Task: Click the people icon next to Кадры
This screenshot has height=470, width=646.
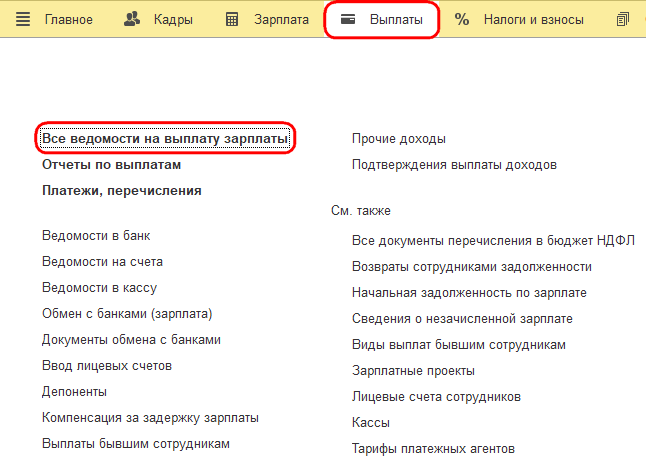Action: pos(132,19)
